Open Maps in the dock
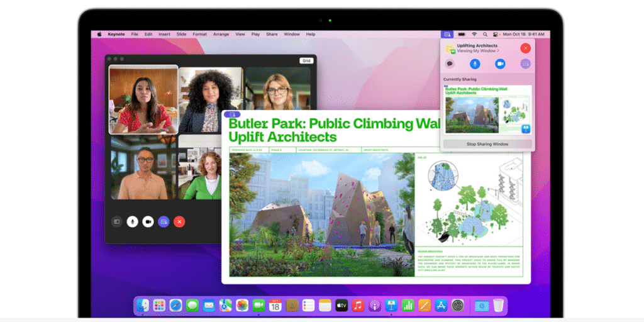 pyautogui.click(x=226, y=305)
